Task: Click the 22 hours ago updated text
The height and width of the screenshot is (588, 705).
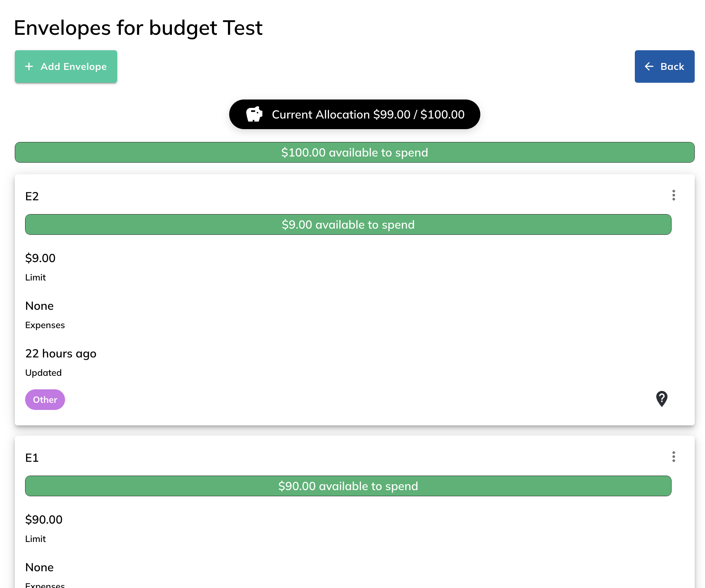Action: pos(61,354)
